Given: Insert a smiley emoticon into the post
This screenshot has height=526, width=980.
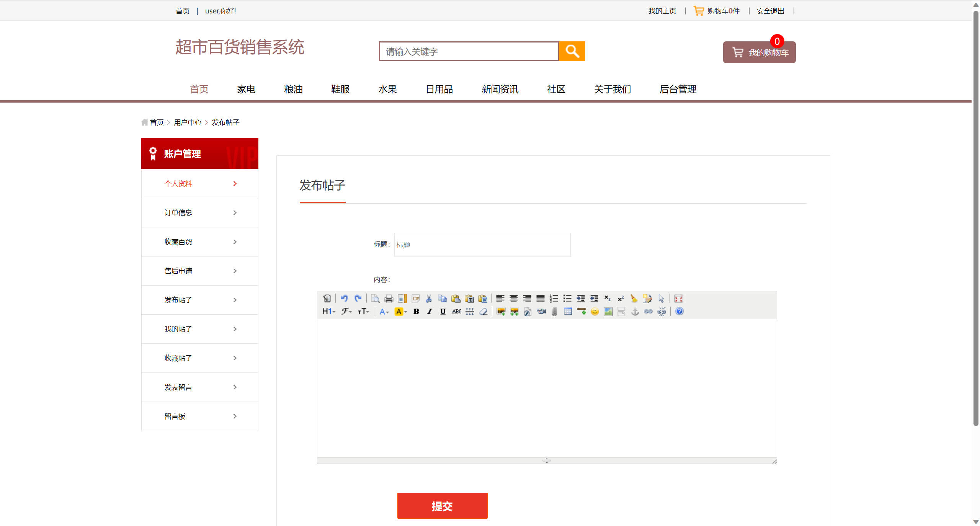Looking at the screenshot, I should pyautogui.click(x=594, y=311).
